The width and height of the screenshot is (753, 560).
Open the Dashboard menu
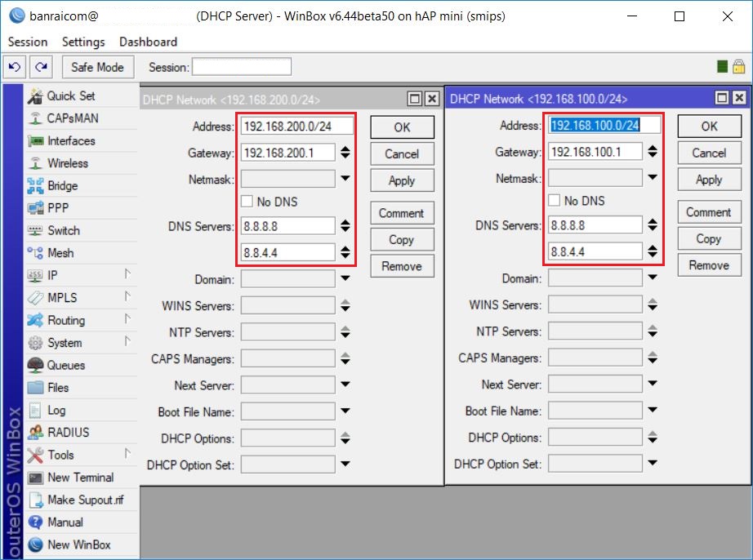pyautogui.click(x=148, y=42)
